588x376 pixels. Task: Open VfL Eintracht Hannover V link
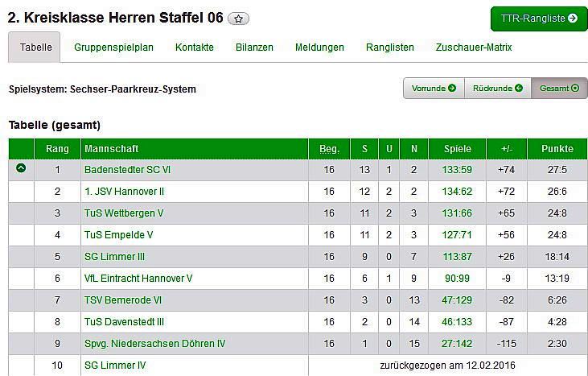(138, 279)
